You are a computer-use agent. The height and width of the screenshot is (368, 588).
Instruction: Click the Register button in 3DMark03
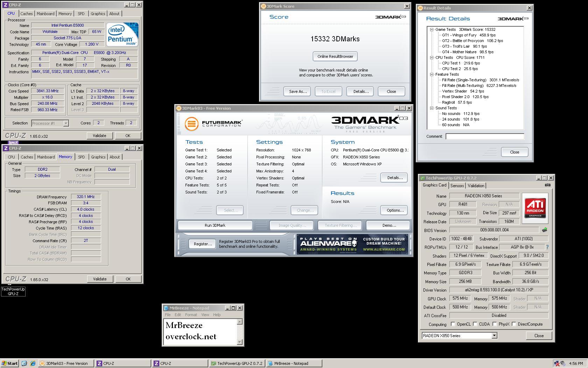[203, 244]
